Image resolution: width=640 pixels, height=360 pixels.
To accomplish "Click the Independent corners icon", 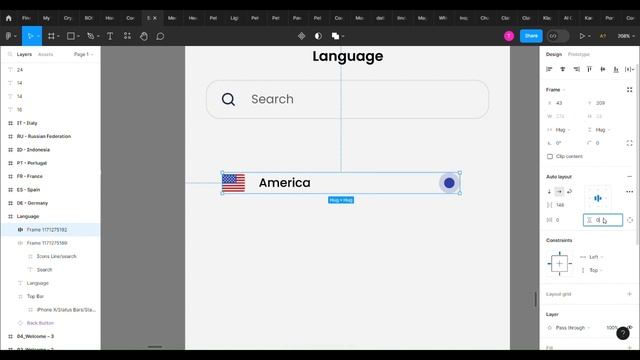I will pyautogui.click(x=629, y=143).
